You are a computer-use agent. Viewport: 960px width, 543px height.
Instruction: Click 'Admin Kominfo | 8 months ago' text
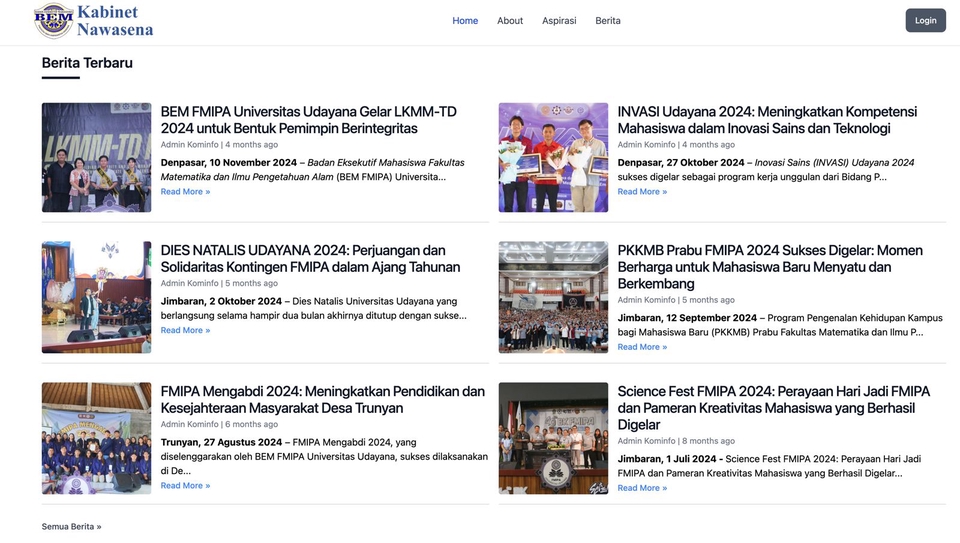[676, 440]
